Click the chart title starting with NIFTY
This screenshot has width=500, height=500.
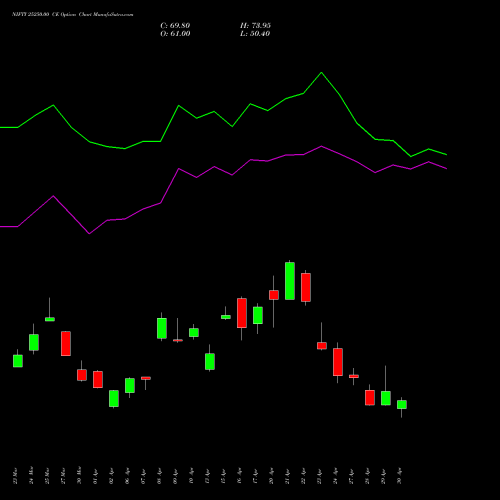73,15
